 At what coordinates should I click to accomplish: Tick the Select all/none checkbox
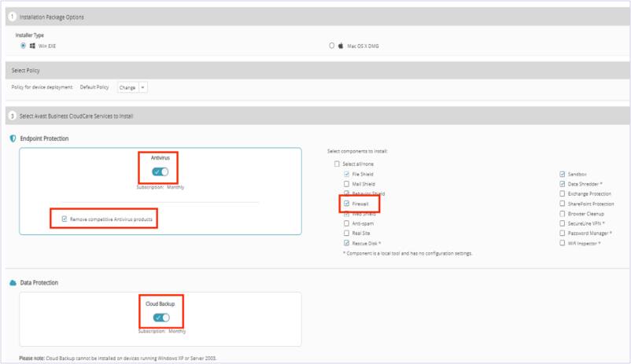pyautogui.click(x=338, y=164)
